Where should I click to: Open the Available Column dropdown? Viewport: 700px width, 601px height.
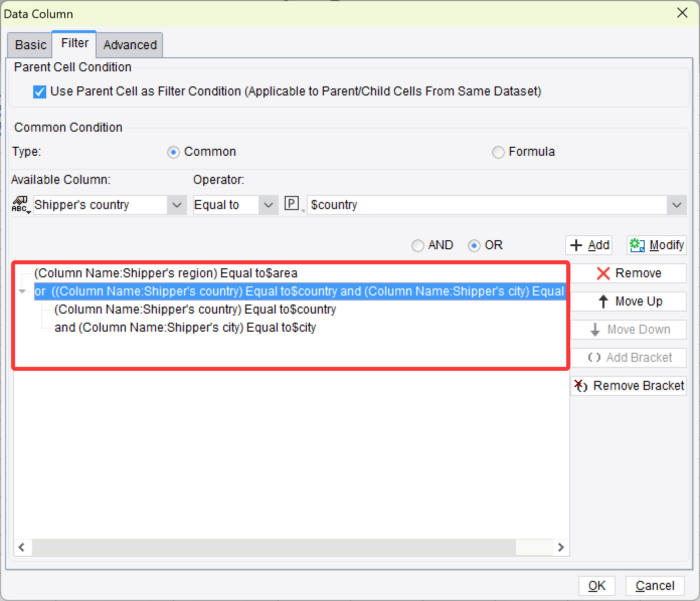[x=177, y=205]
